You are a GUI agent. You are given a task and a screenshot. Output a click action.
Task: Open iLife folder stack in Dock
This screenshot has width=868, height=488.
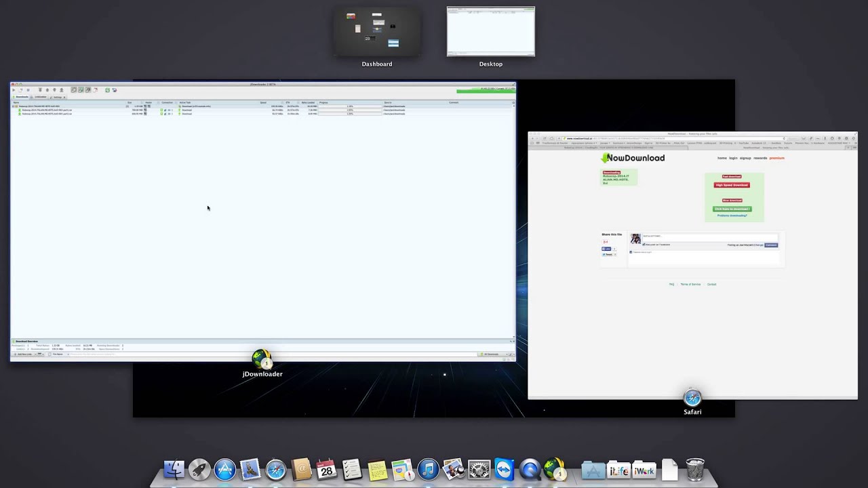[618, 469]
